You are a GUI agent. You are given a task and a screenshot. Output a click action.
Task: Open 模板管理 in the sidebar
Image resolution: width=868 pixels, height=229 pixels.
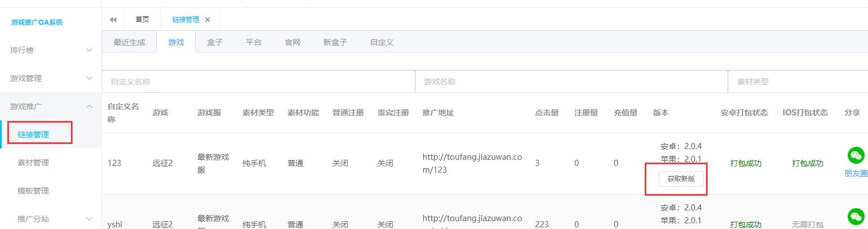point(34,191)
